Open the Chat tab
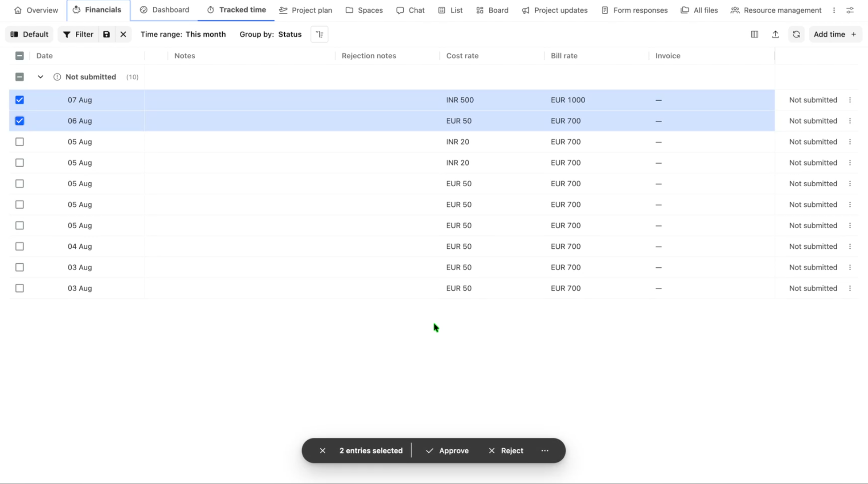This screenshot has height=484, width=868. point(410,10)
